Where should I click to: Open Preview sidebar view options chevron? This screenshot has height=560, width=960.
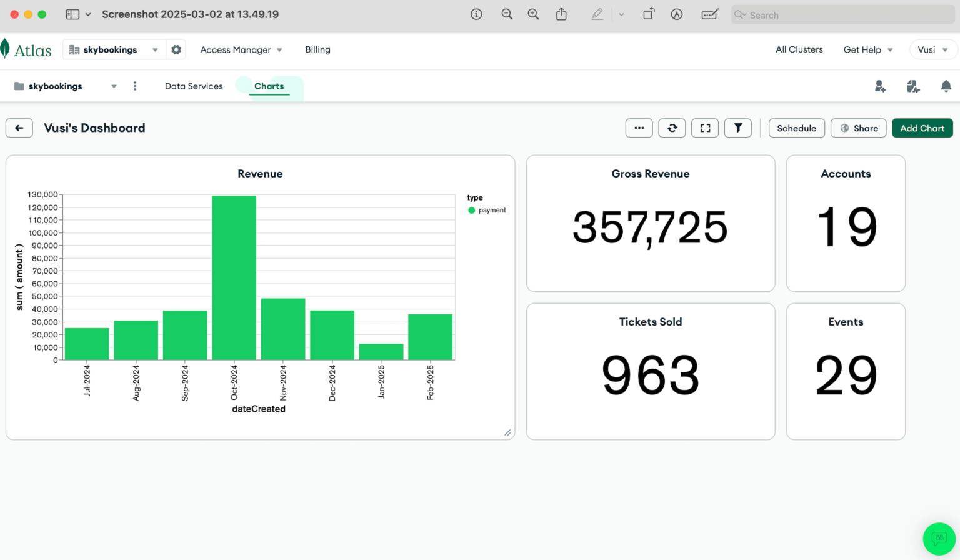pyautogui.click(x=88, y=14)
